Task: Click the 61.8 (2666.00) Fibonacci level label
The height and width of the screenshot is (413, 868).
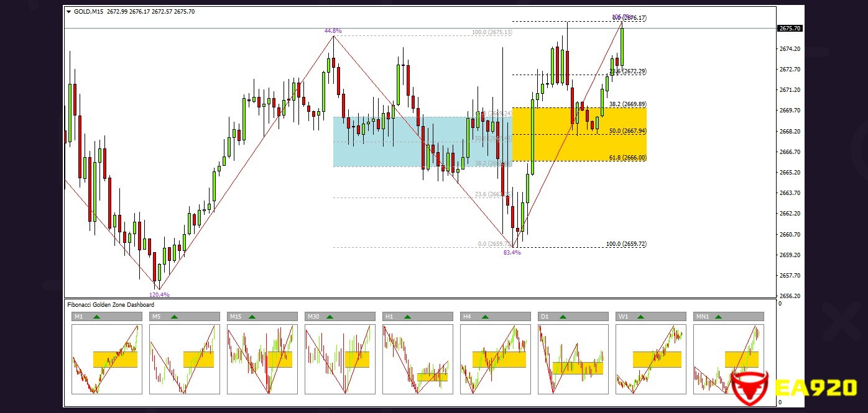Action: click(x=627, y=158)
